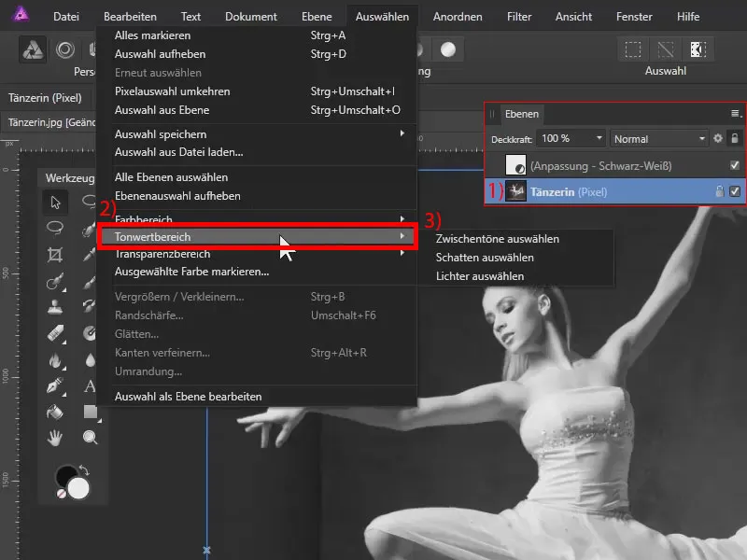Select the Crop tool
This screenshot has width=747, height=560.
point(55,255)
